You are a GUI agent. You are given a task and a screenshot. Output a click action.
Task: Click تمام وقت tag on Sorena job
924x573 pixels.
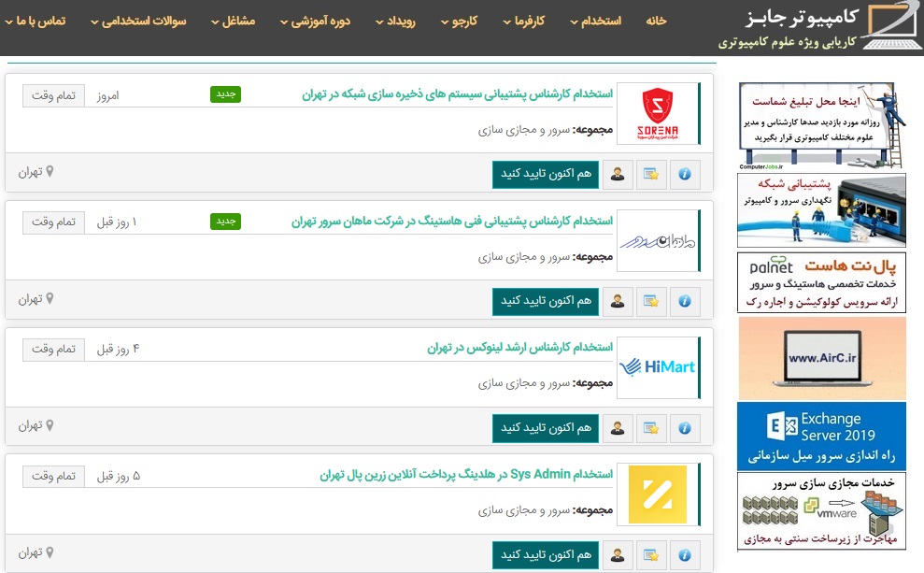pyautogui.click(x=53, y=95)
